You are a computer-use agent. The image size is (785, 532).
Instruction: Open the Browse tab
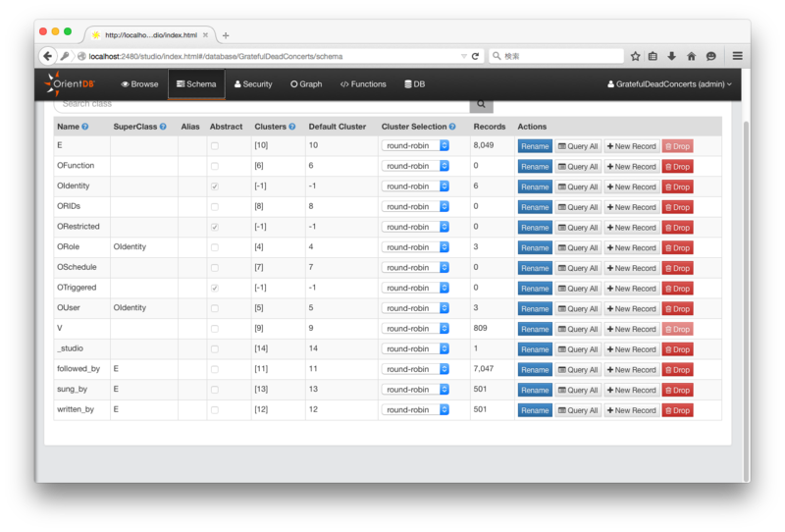pyautogui.click(x=139, y=84)
